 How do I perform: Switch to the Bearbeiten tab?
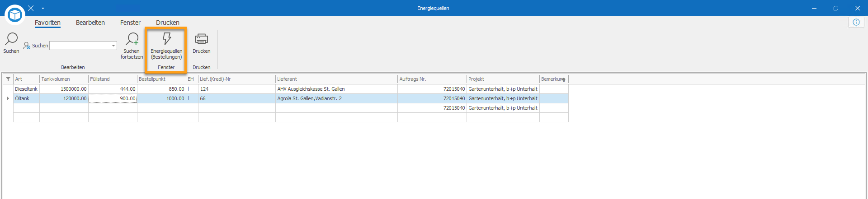[90, 23]
